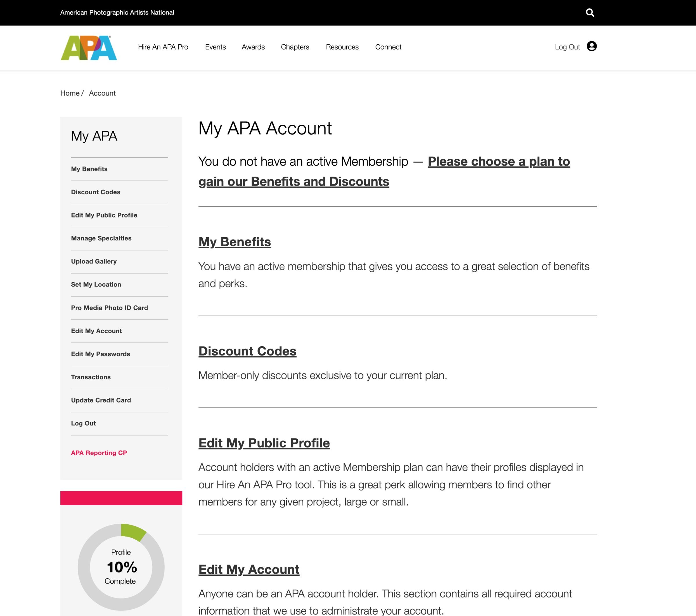Click the choose a plan link

499,162
